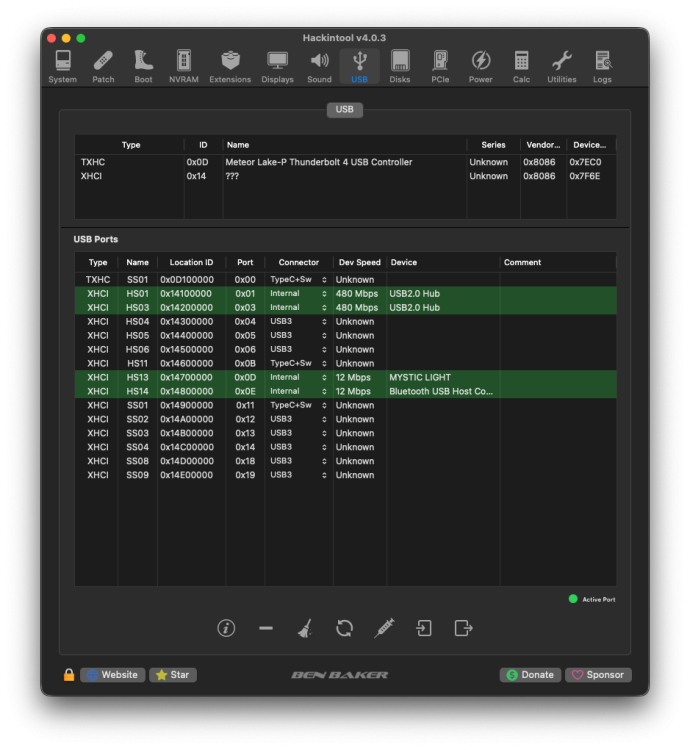The image size is (690, 750).
Task: Open the Calc section icon
Action: click(521, 67)
